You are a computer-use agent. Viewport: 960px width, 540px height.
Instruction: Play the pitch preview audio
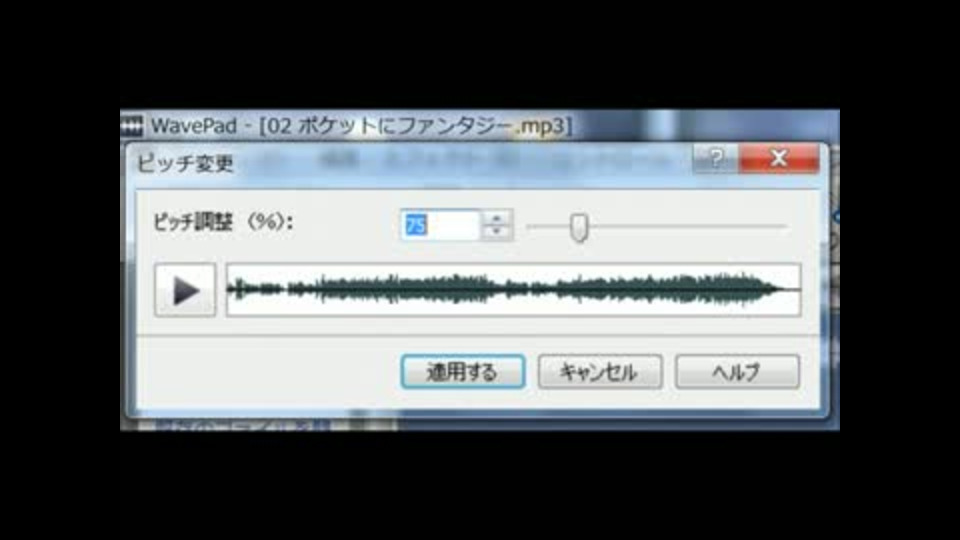click(185, 290)
